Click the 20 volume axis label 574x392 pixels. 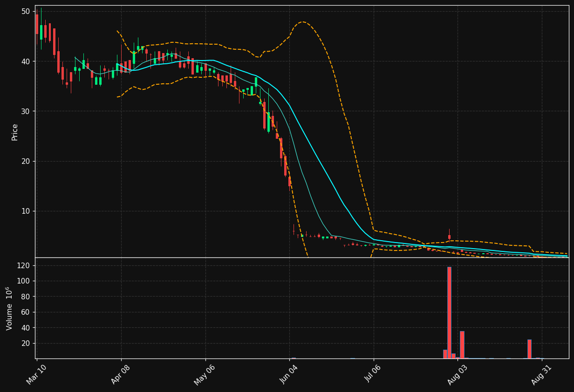[x=26, y=343]
